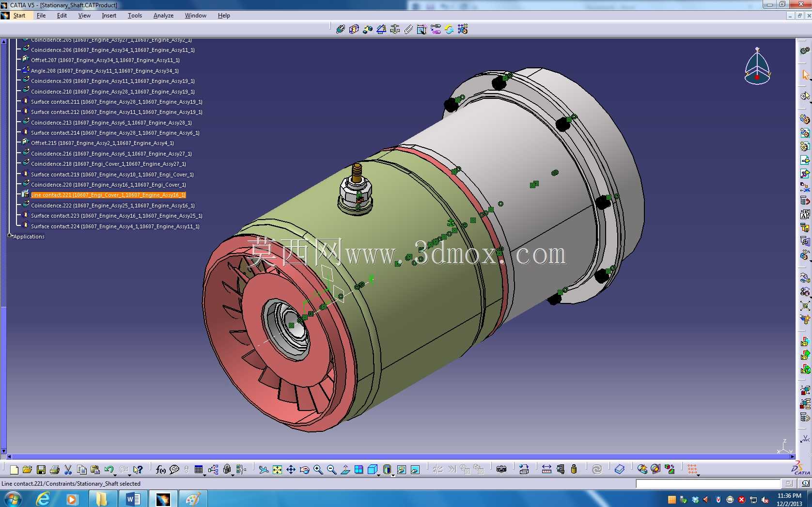This screenshot has height=507, width=812.
Task: Open the Analyze menu
Action: coord(163,16)
